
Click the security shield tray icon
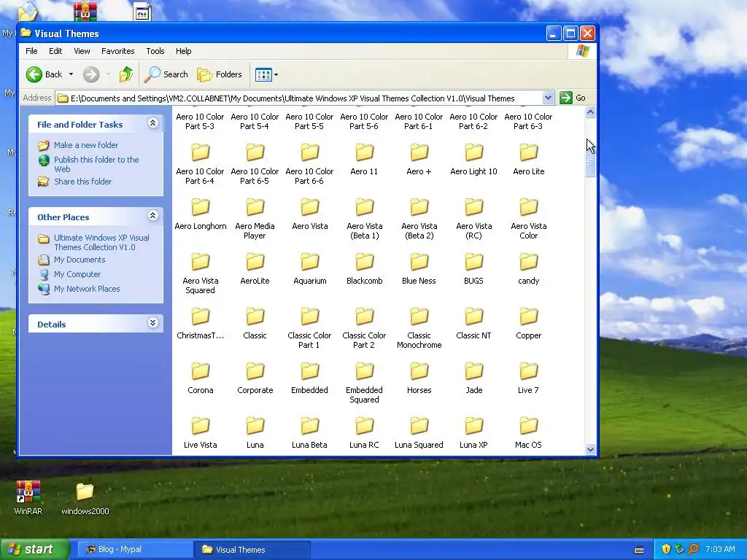click(666, 549)
